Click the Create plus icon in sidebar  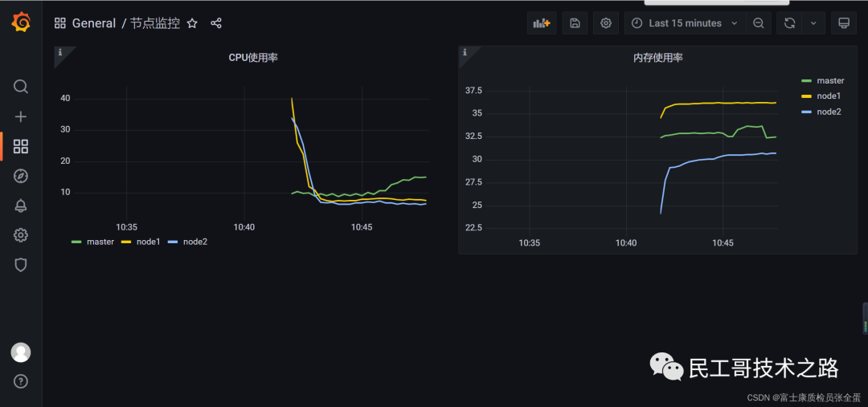[x=20, y=116]
